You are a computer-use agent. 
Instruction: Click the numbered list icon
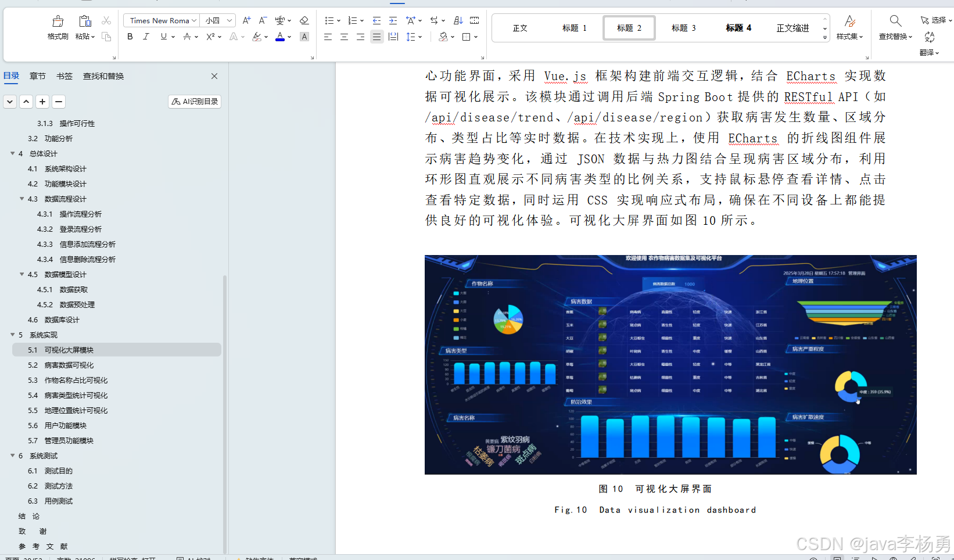click(352, 20)
